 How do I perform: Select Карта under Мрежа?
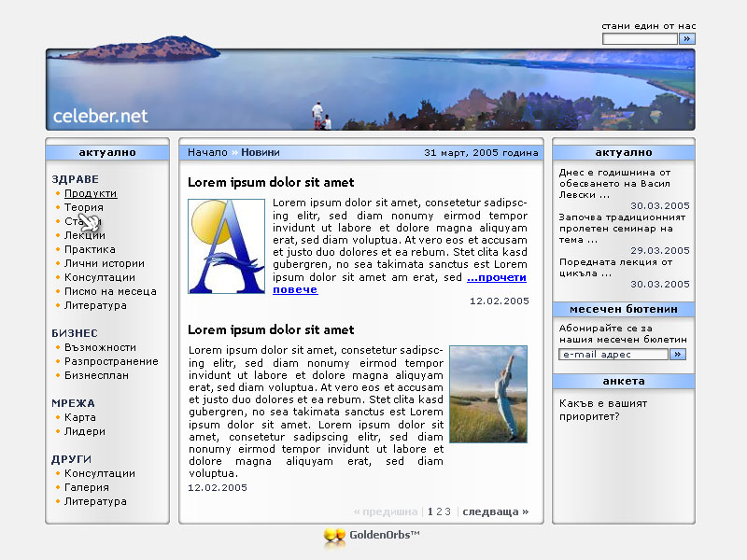(x=80, y=417)
